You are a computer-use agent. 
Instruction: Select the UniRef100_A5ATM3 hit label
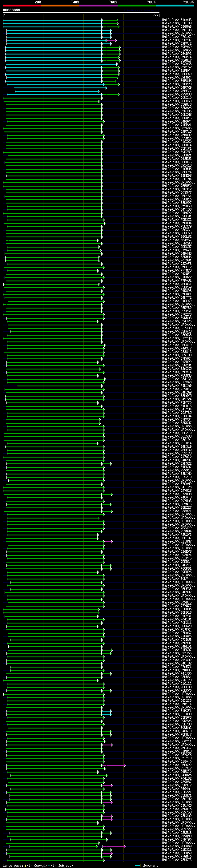pos(177,30)
